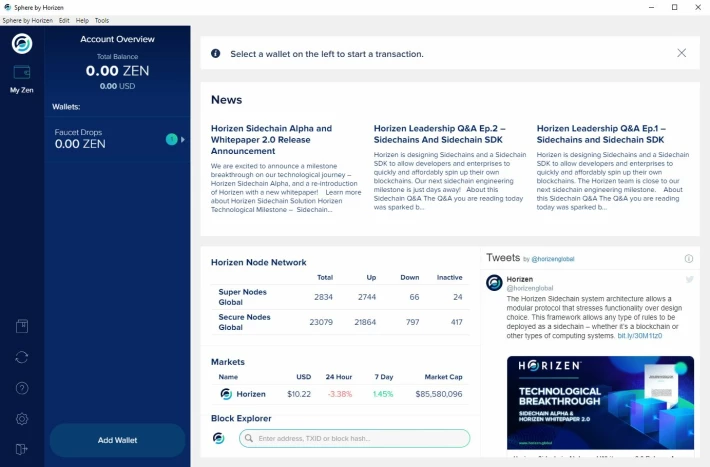Click the Block Explorer address search field

(x=355, y=438)
